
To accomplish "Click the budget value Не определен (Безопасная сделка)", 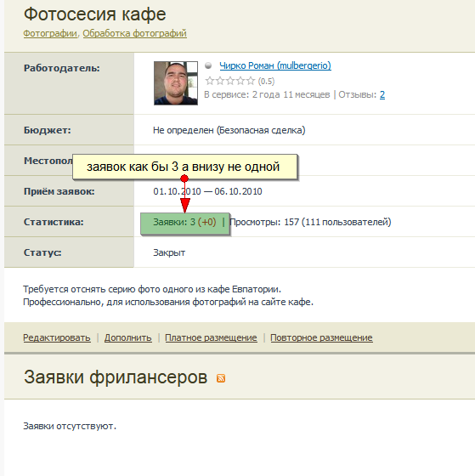I will [x=229, y=130].
